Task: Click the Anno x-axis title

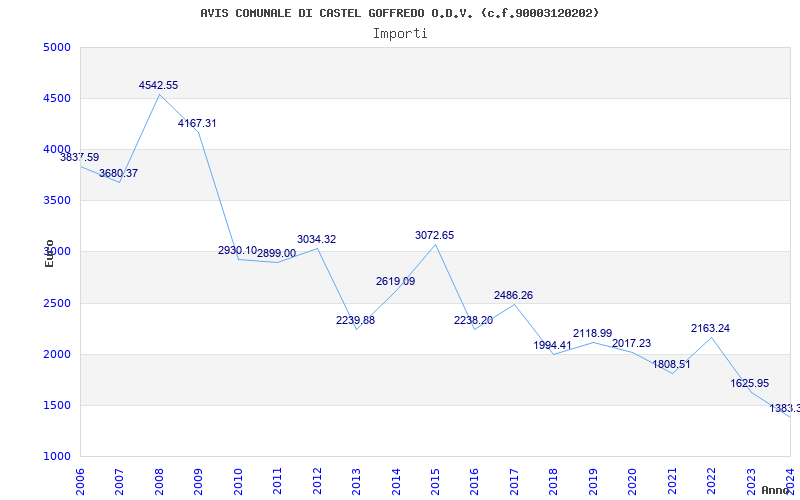Action: 774,490
